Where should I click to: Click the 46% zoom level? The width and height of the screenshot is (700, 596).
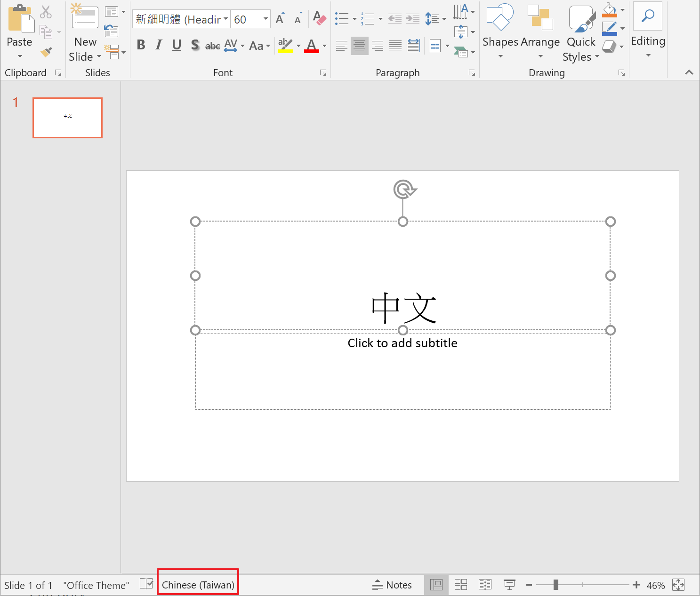coord(655,585)
